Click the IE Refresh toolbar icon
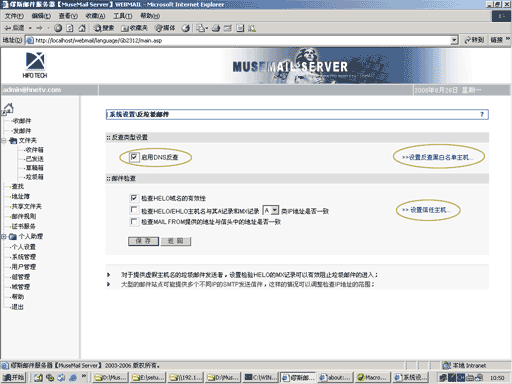 pyautogui.click(x=70, y=28)
